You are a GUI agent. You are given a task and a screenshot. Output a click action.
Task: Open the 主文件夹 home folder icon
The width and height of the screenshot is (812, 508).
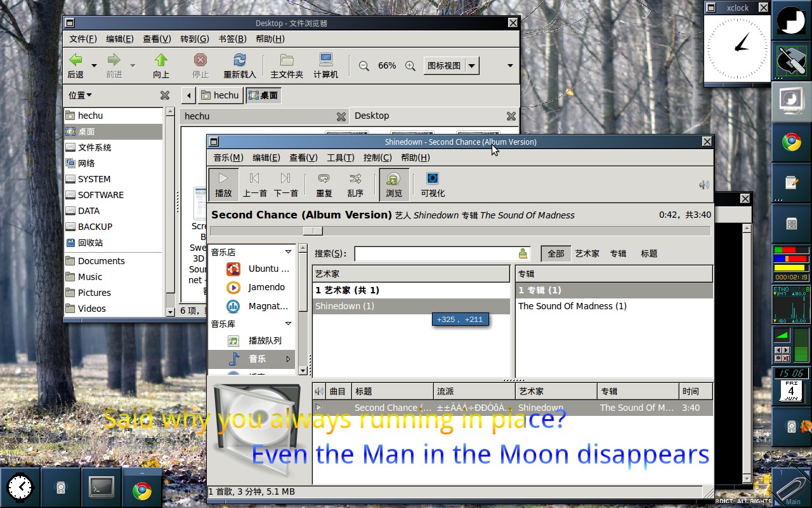tap(287, 65)
